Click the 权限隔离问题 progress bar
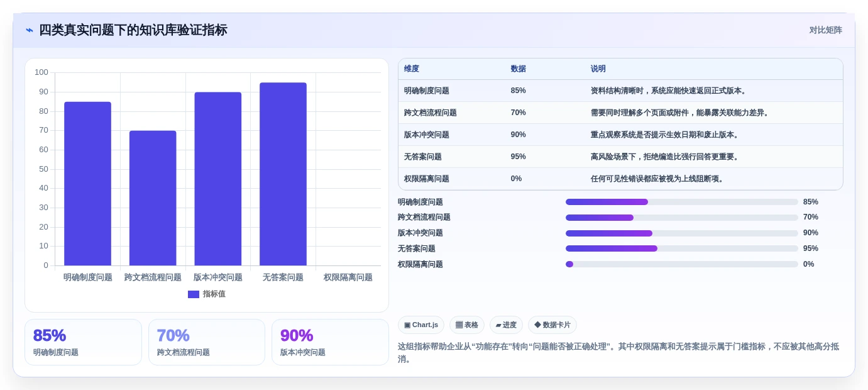868x390 pixels. [682, 264]
